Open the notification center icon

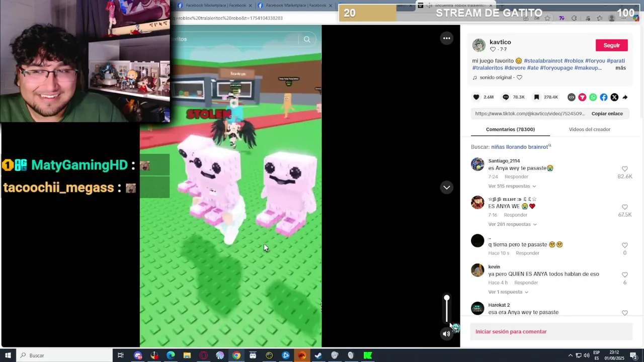(633, 355)
